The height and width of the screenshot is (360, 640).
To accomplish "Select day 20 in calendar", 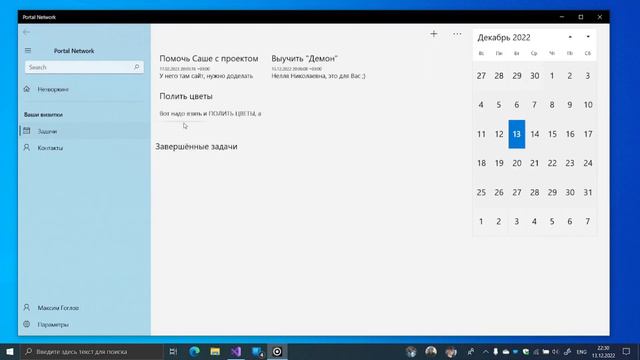I will (x=517, y=163).
